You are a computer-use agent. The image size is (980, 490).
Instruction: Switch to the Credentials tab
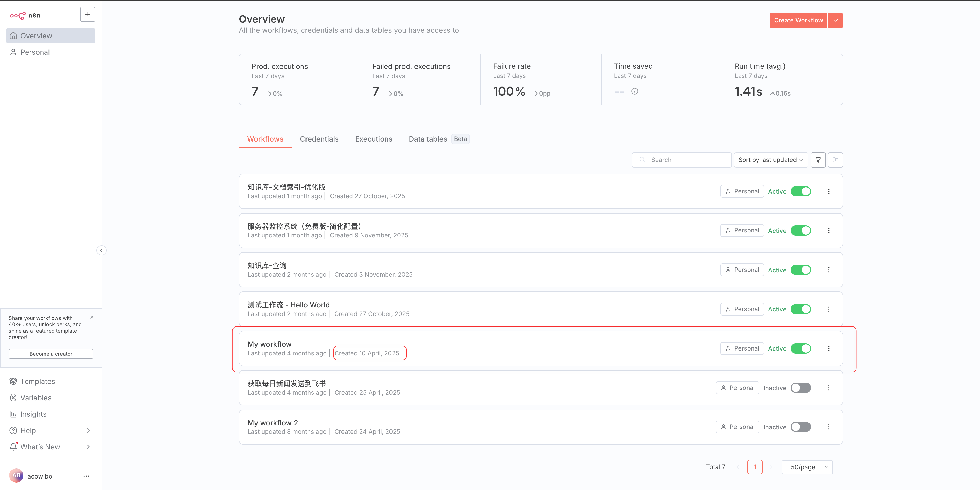point(319,139)
